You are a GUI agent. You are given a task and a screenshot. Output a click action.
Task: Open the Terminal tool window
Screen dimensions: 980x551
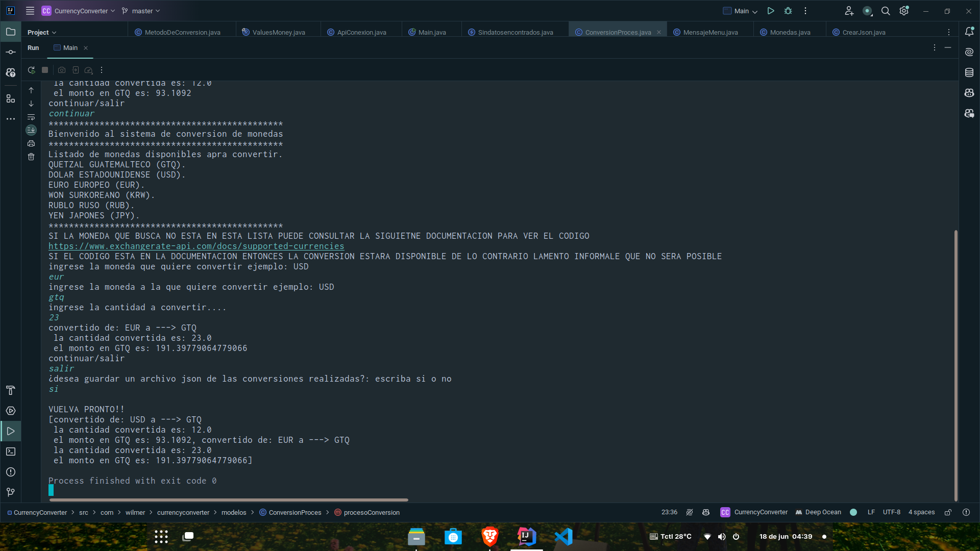pyautogui.click(x=11, y=452)
